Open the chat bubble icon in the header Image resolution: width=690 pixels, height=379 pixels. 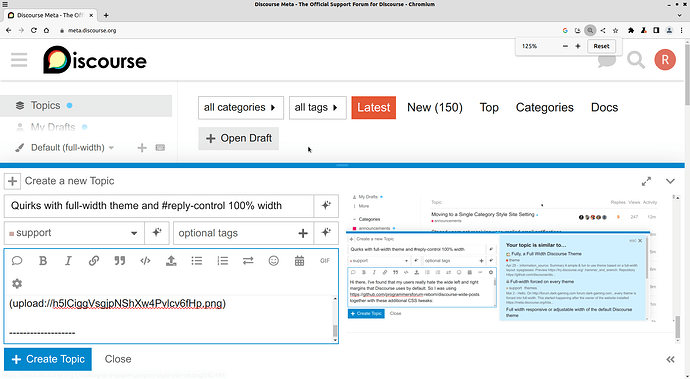click(607, 60)
